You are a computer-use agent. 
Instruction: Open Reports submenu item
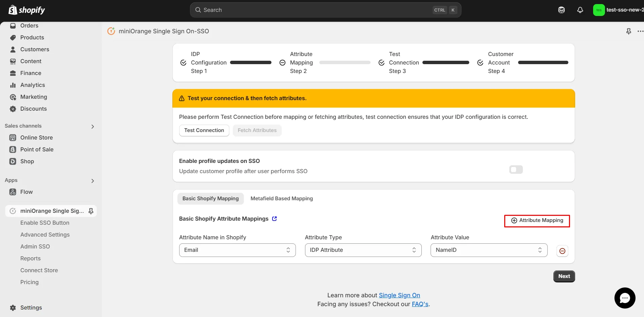tap(31, 258)
